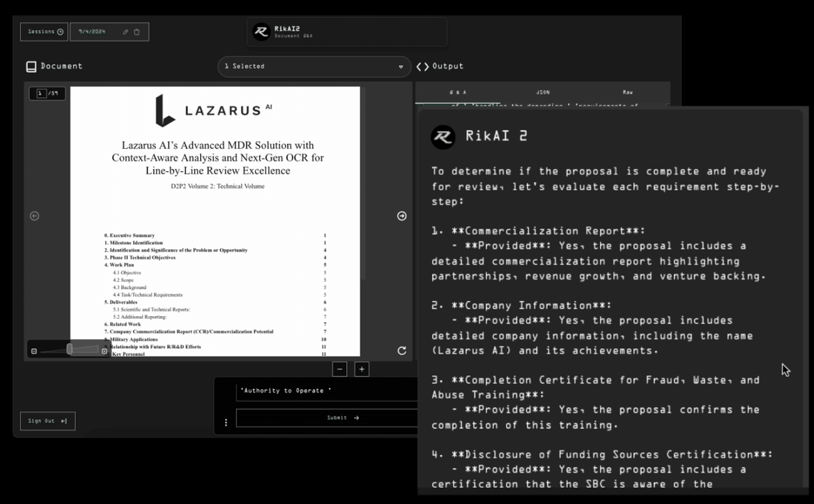Switch to the Raw tab
The image size is (814, 504).
(x=627, y=92)
